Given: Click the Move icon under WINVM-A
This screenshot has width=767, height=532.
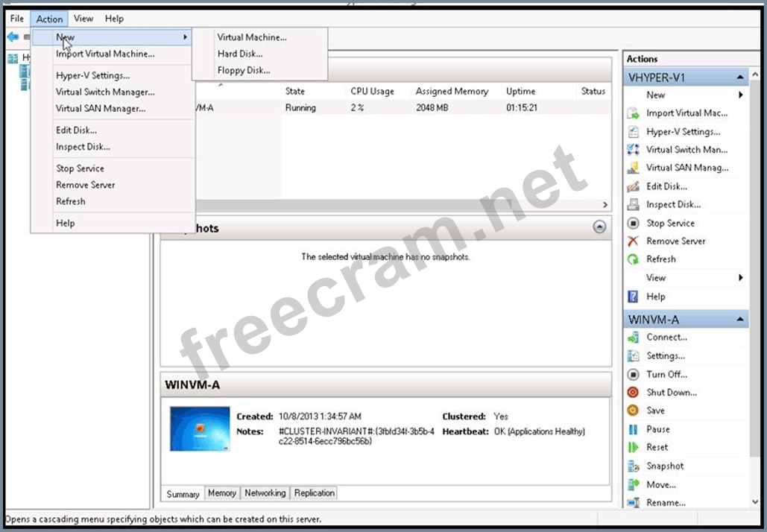Looking at the screenshot, I should tap(633, 484).
